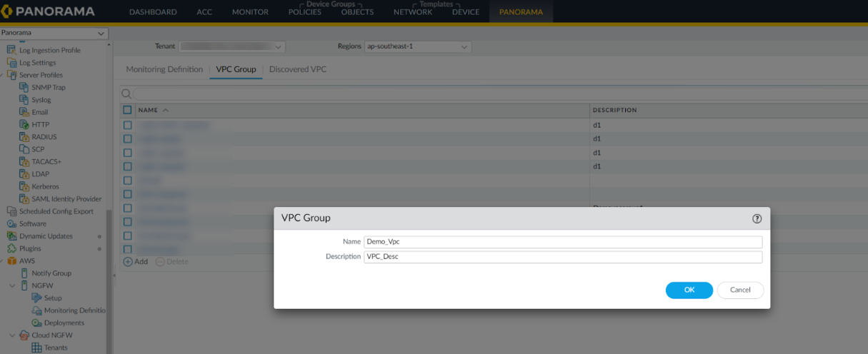
Task: Open the MONITOR tab
Action: 250,12
